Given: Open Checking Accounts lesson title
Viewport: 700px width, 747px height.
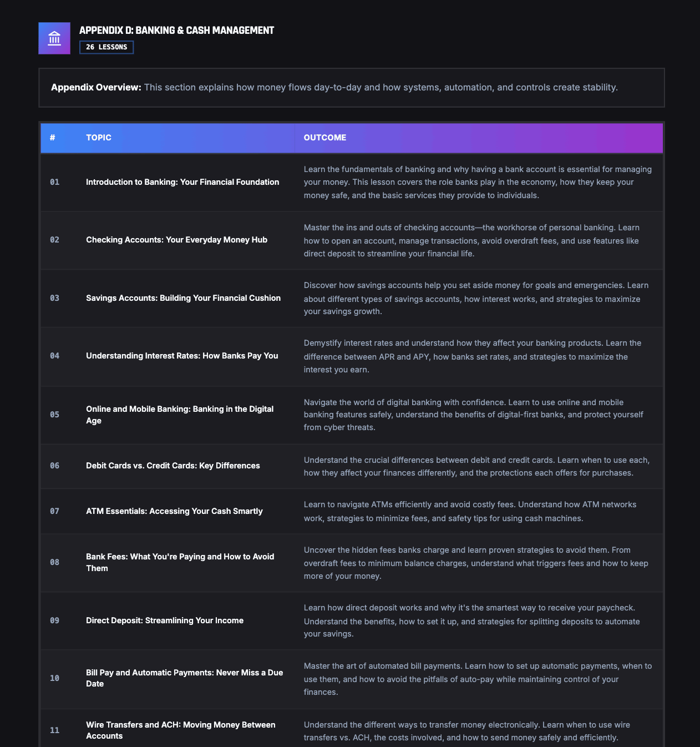Looking at the screenshot, I should pyautogui.click(x=176, y=240).
